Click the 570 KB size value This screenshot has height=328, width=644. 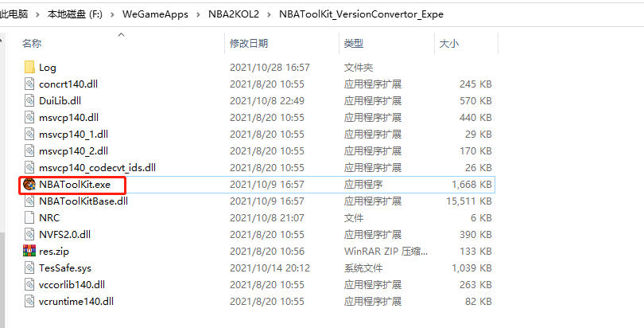(475, 100)
